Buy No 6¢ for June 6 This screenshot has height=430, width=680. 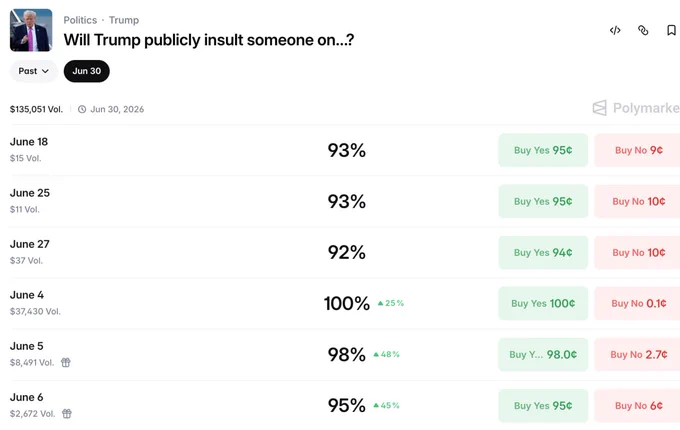pos(638,406)
